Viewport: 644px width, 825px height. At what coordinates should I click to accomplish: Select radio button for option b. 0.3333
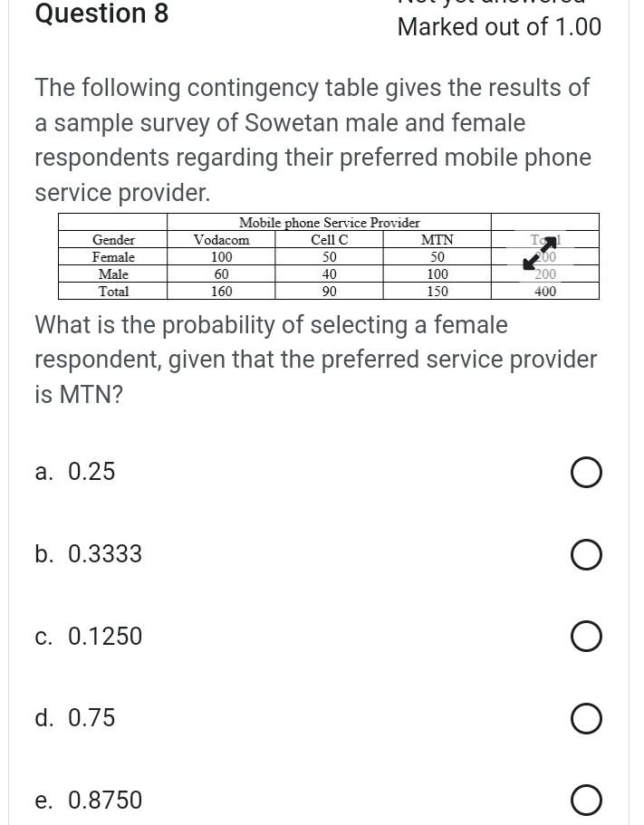[585, 554]
